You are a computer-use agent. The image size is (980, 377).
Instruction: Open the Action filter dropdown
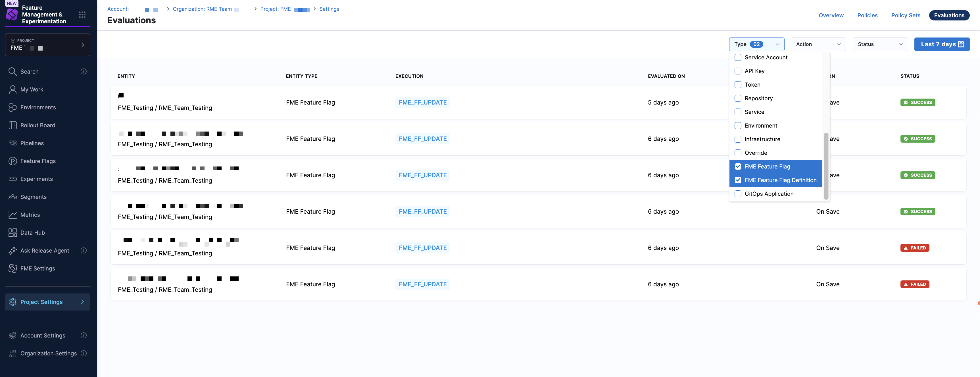(818, 44)
